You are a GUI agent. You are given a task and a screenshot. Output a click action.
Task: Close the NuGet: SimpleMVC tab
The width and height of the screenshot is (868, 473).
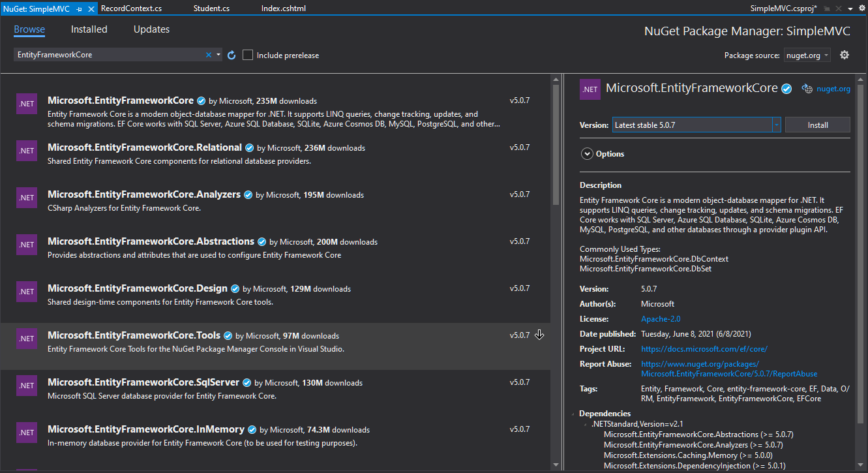point(90,9)
